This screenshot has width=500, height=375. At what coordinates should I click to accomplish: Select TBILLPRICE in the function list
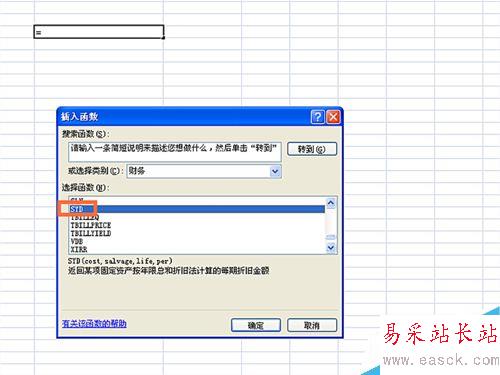91,225
